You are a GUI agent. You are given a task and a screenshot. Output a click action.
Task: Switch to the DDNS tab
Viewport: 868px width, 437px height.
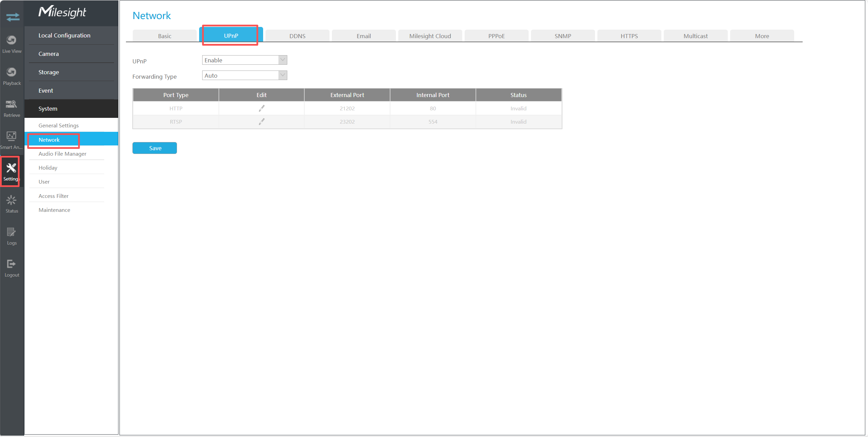297,36
